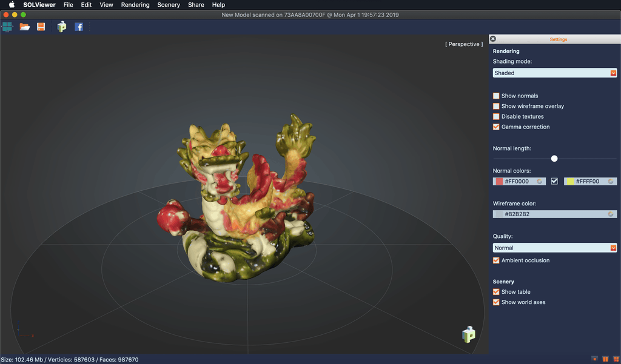Open a model using the folder icon
This screenshot has height=364, width=621.
point(24,27)
